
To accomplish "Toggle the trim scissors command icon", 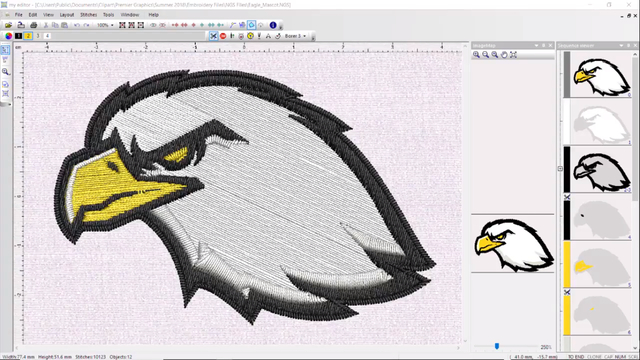I will 213,36.
